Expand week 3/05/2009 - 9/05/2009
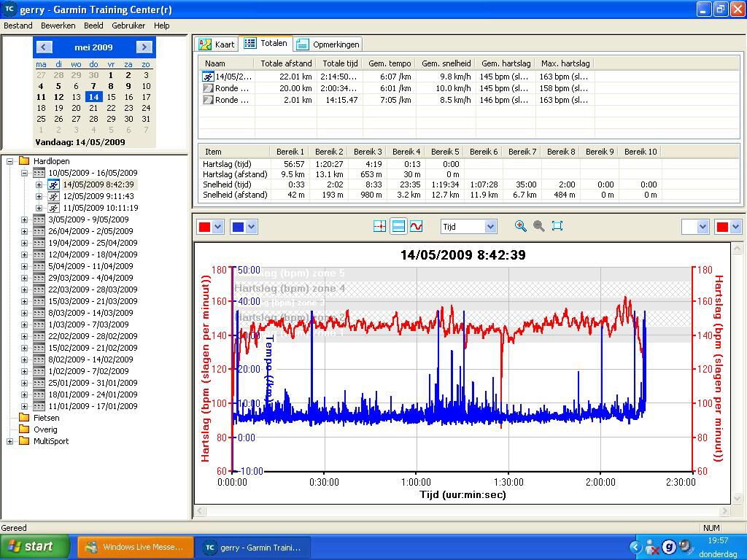The width and height of the screenshot is (747, 560). (24, 219)
